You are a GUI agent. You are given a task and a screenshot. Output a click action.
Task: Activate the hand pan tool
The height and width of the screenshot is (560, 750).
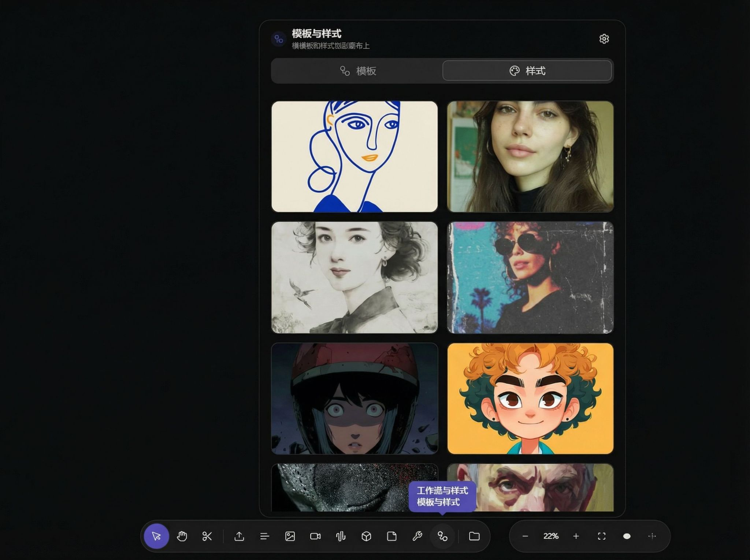pyautogui.click(x=182, y=537)
